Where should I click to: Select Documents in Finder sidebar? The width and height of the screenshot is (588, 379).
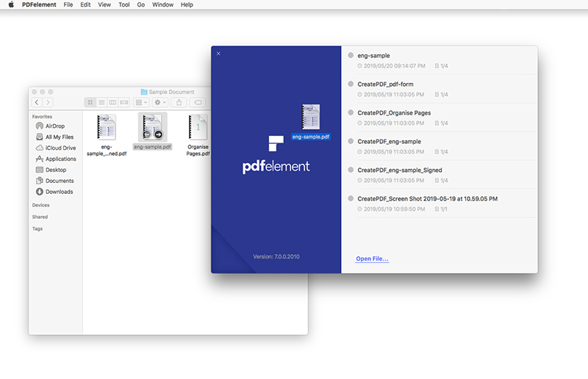tap(55, 180)
